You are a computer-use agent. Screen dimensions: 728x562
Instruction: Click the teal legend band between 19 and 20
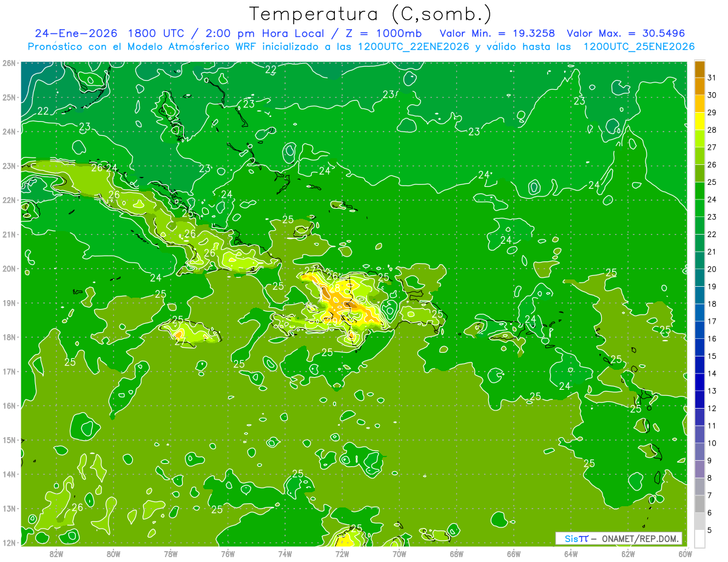[699, 277]
